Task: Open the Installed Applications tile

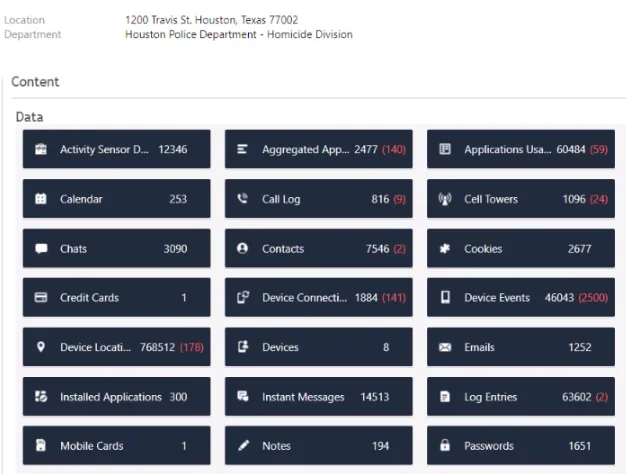Action: (116, 397)
